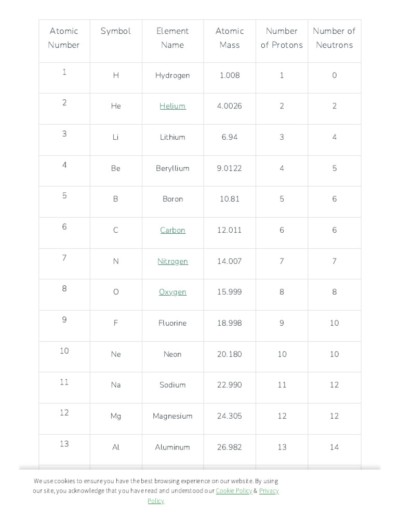The height and width of the screenshot is (532, 399).
Task: Click the Oxygen hyperlink
Action: point(172,292)
